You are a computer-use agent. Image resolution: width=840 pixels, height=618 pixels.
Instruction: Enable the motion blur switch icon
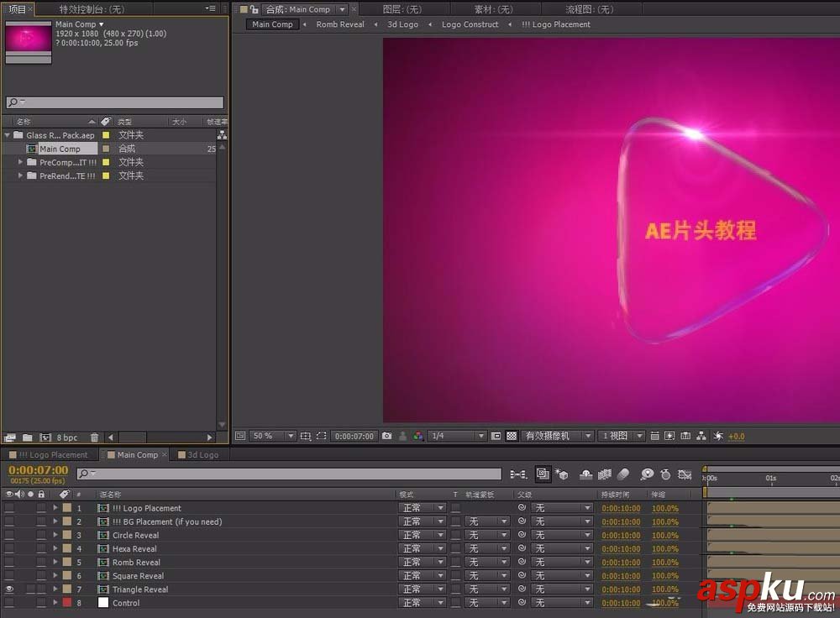(x=623, y=474)
